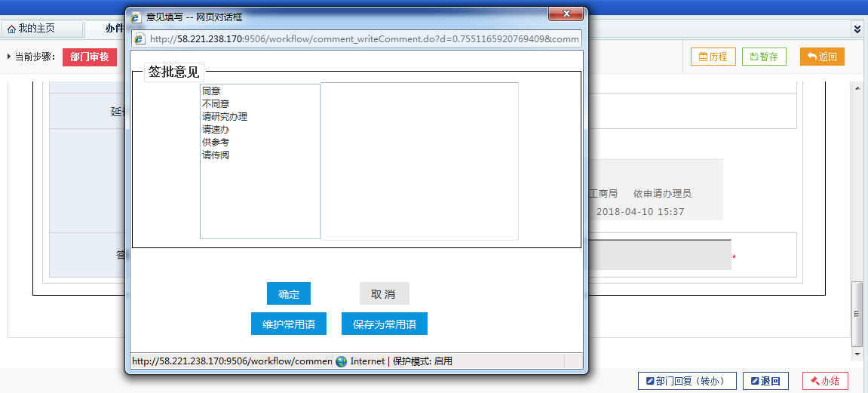The width and height of the screenshot is (868, 393).
Task: Select 不同意 from the phrase list
Action: (216, 103)
